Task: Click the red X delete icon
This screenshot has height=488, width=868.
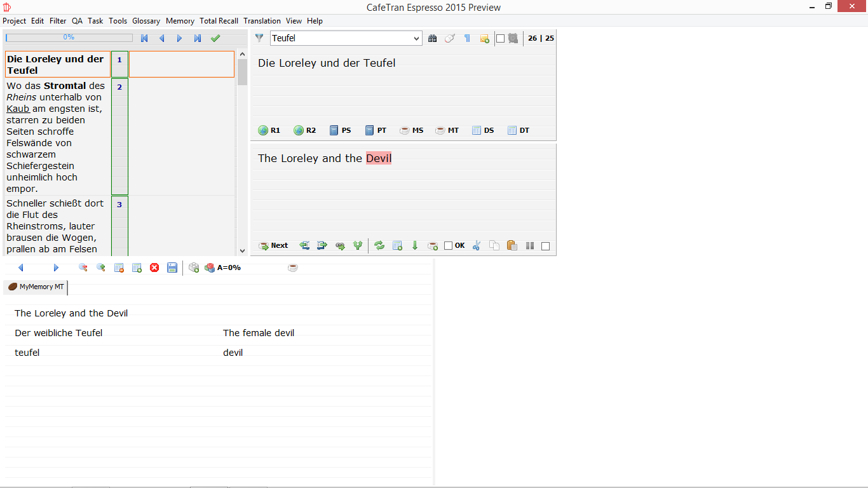Action: [154, 268]
